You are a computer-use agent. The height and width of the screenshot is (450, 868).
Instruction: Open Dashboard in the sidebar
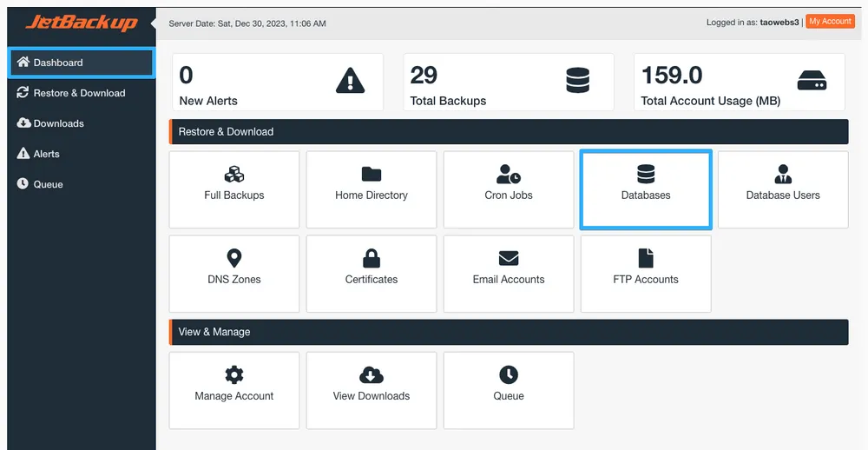coord(82,63)
